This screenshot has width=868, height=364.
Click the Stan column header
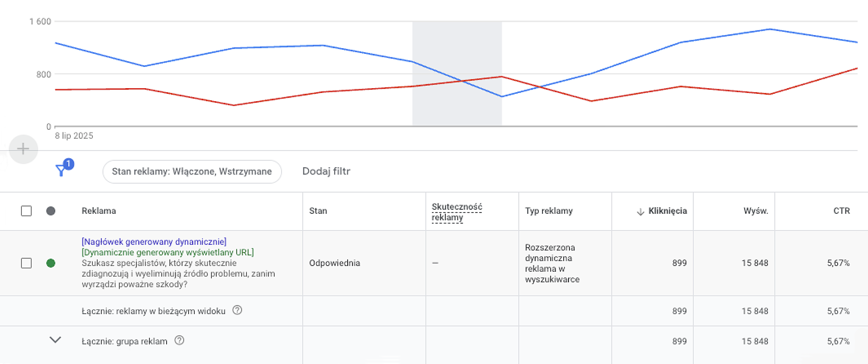click(x=318, y=211)
